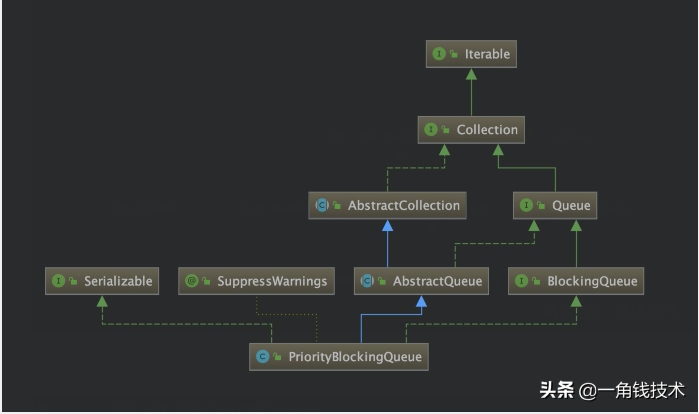Screen dimensions: 699x414
Task: Select the AbstractCollection node label
Action: [x=403, y=206]
